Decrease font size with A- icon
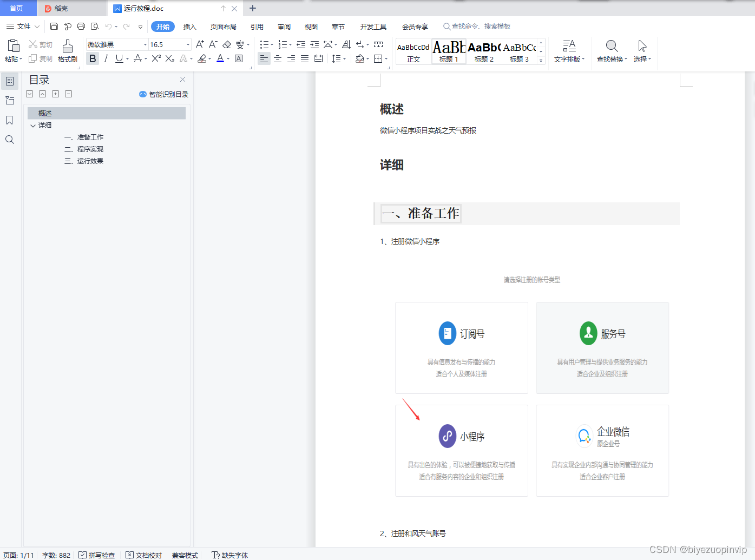 213,44
